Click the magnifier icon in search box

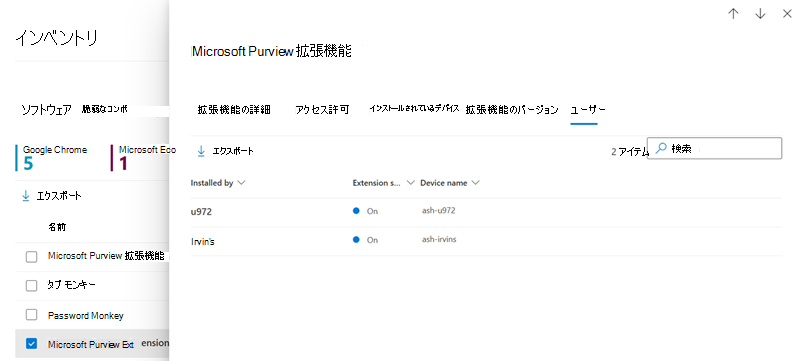tap(661, 149)
